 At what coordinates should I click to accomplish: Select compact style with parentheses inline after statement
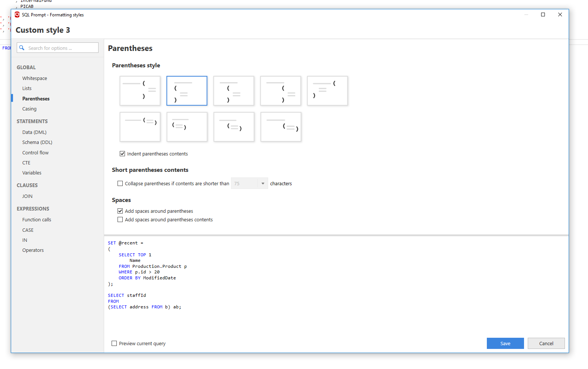pos(140,127)
